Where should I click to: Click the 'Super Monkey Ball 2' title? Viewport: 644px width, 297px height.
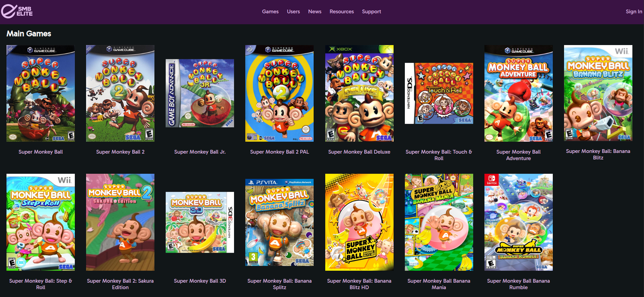(x=120, y=152)
